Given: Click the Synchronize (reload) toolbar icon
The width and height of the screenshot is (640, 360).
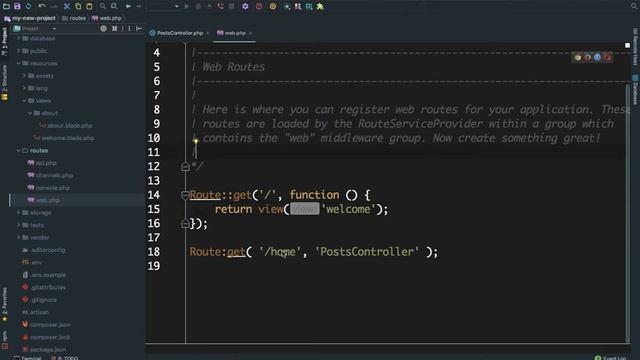Looking at the screenshot, I should [x=28, y=6].
